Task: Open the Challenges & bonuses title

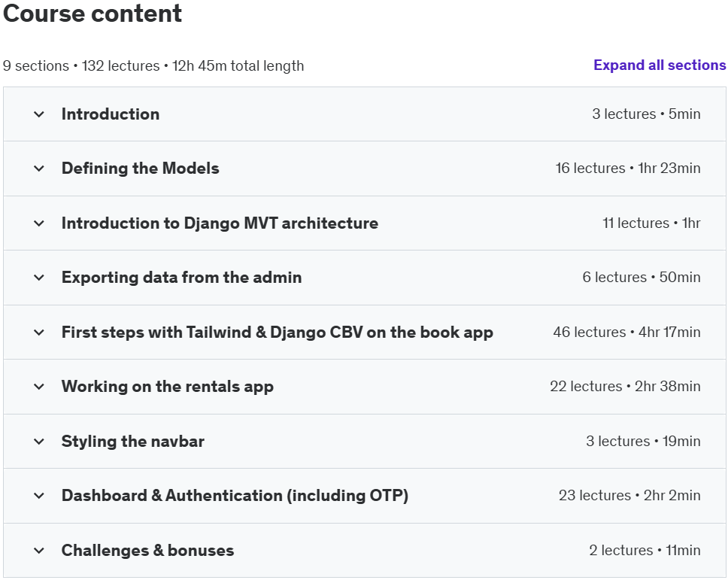Action: click(147, 551)
